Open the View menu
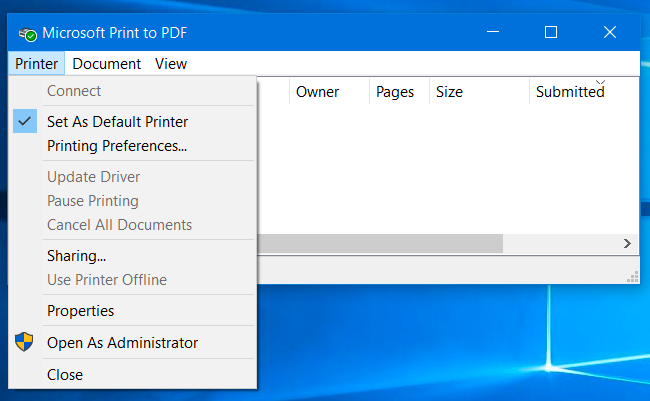Viewport: 650px width, 401px height. point(171,63)
